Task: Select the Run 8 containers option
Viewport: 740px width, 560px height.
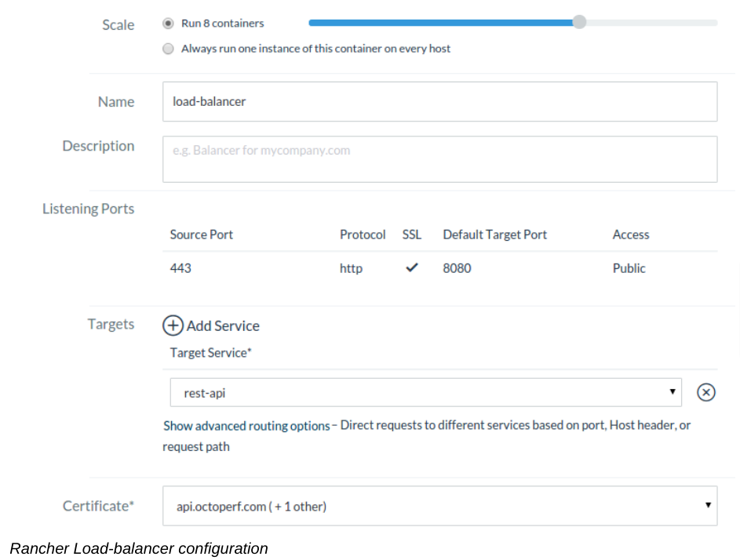Action: pyautogui.click(x=168, y=24)
